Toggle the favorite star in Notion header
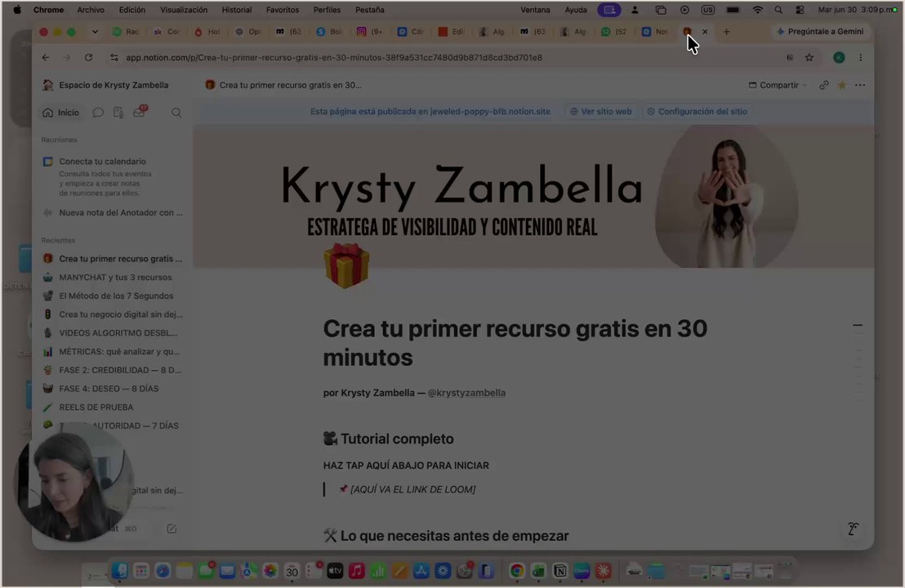This screenshot has height=588, width=905. (x=842, y=85)
